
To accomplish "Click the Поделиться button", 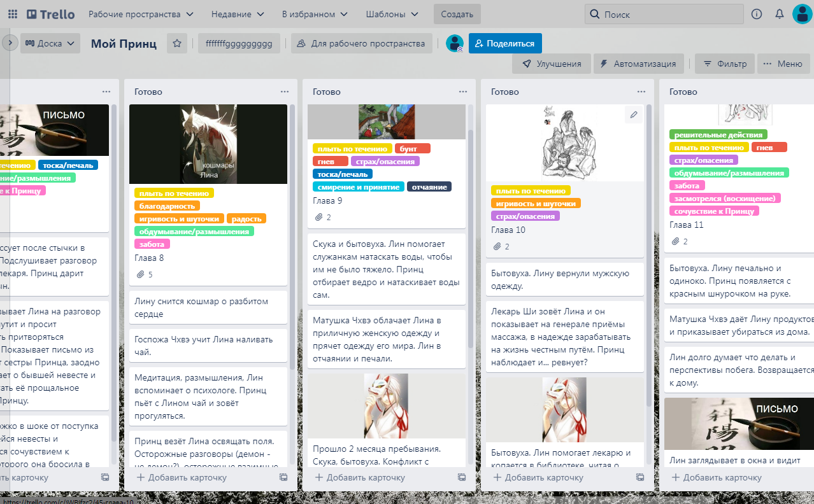I will tap(505, 43).
